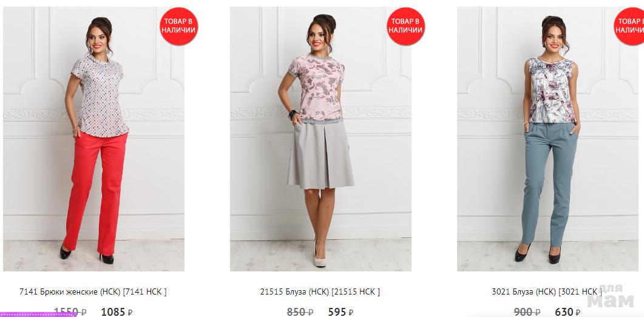Image resolution: width=644 pixels, height=317 pixels.
Task: Click the crossed-out old price 1550 ₽
Action: (x=70, y=312)
